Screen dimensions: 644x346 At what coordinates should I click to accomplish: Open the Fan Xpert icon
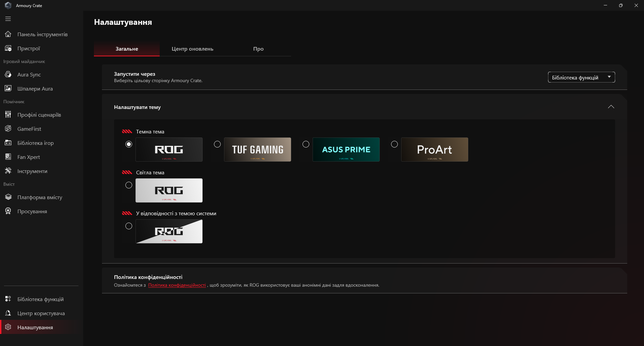pos(8,157)
